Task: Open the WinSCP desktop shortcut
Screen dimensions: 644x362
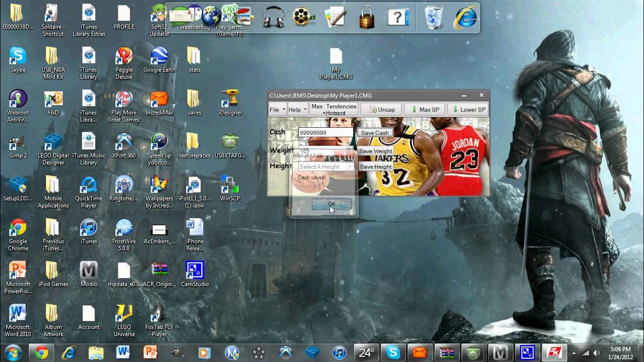Action: pyautogui.click(x=230, y=189)
